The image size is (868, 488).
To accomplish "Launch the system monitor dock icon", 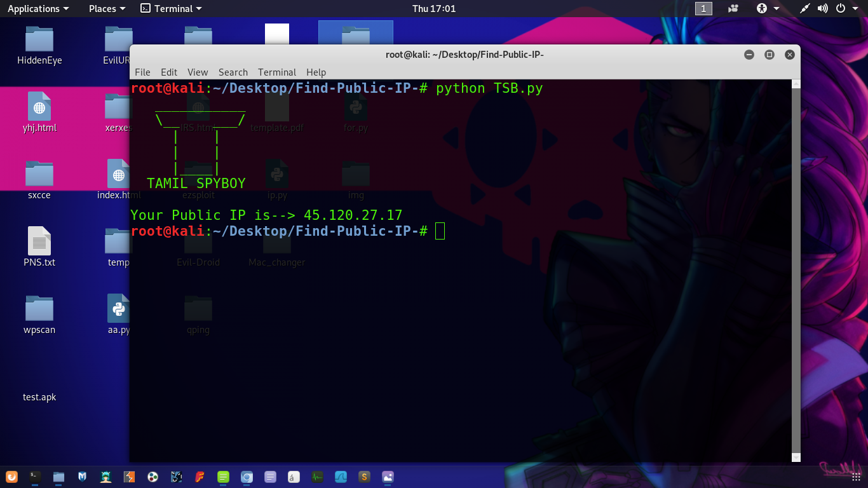I will click(x=317, y=477).
